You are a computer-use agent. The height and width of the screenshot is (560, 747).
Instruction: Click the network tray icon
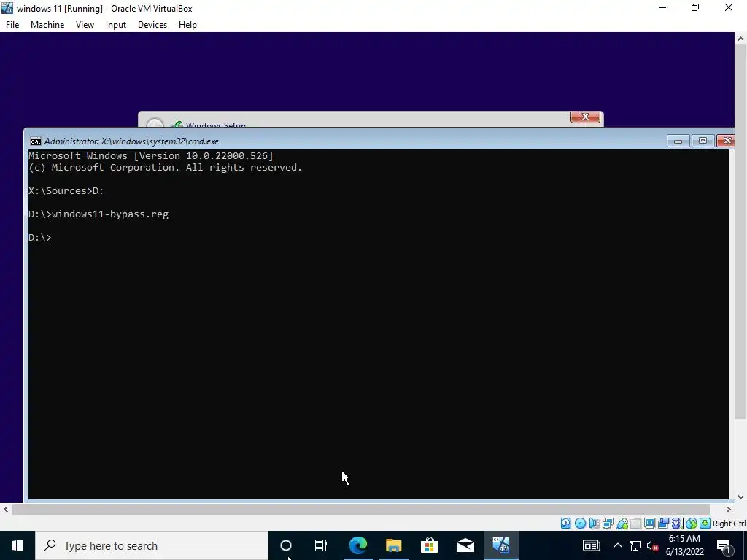point(635,545)
